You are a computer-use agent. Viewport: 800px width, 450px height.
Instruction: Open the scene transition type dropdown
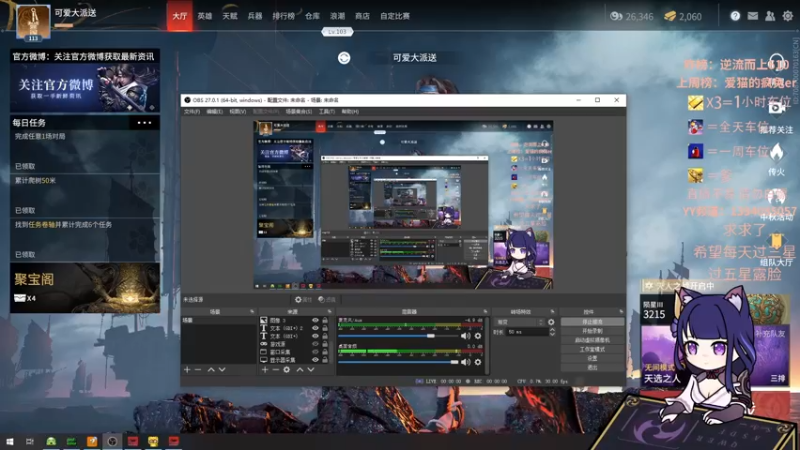tap(519, 322)
